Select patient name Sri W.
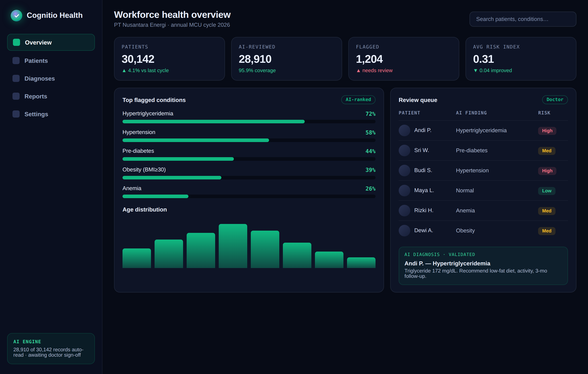 click(x=421, y=150)
